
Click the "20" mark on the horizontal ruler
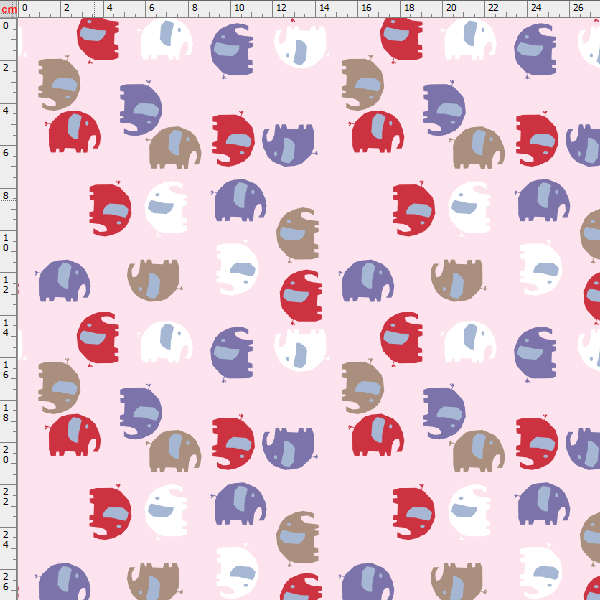451,8
